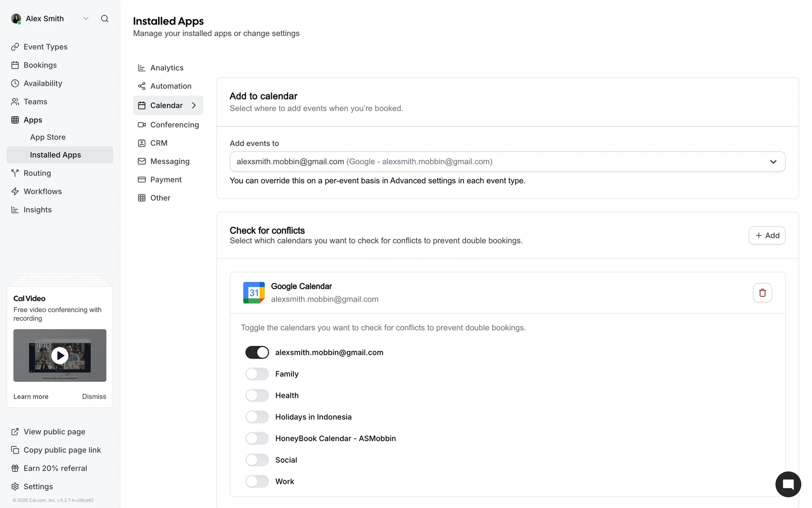Screen dimensions: 812x508
Task: Open the chat support bubble
Action: point(788,484)
